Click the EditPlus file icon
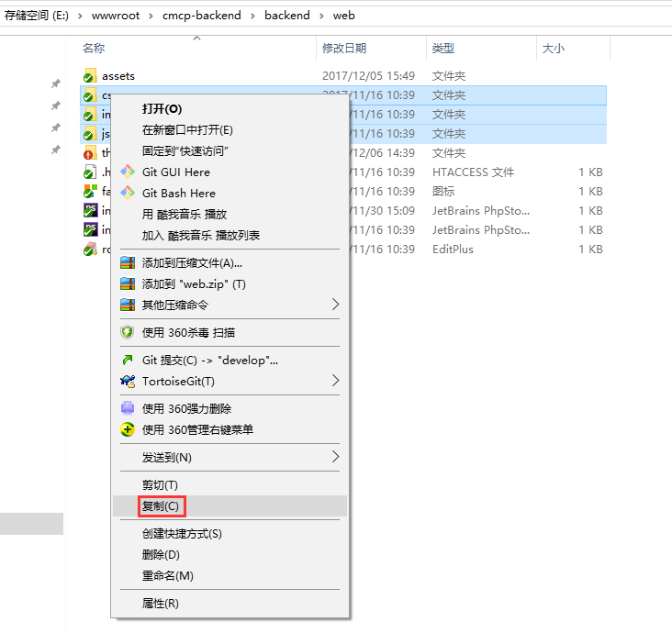Image resolution: width=672 pixels, height=633 pixels. click(90, 250)
